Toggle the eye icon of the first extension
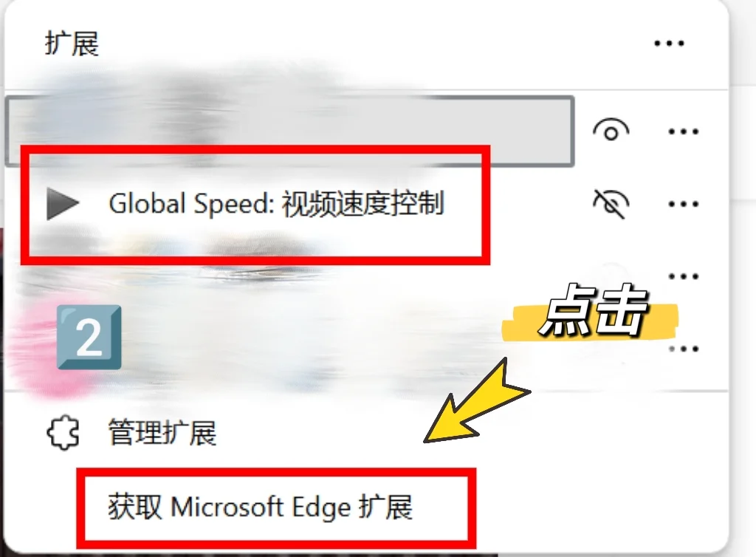Image resolution: width=756 pixels, height=557 pixels. coord(611,131)
